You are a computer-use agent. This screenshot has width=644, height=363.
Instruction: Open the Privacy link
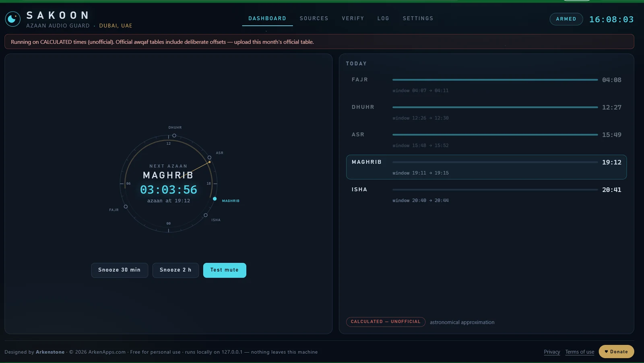(x=552, y=352)
